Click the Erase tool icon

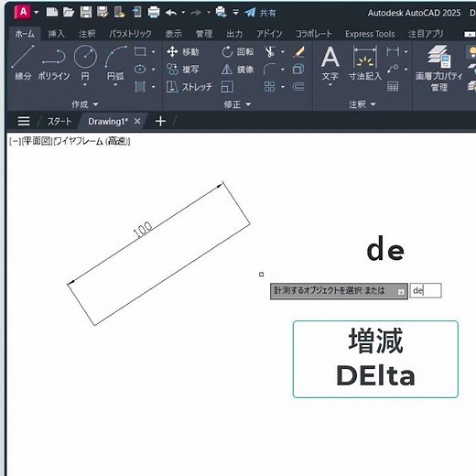point(298,51)
